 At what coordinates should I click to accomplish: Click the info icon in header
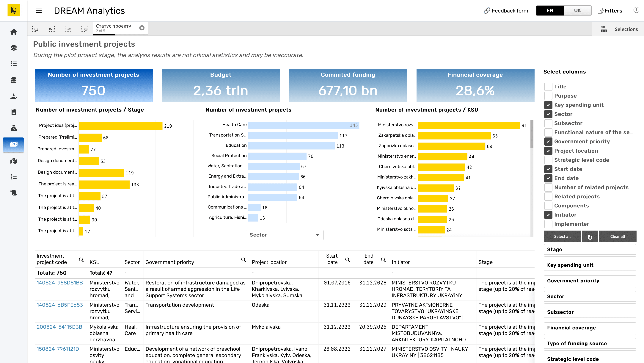pyautogui.click(x=636, y=10)
